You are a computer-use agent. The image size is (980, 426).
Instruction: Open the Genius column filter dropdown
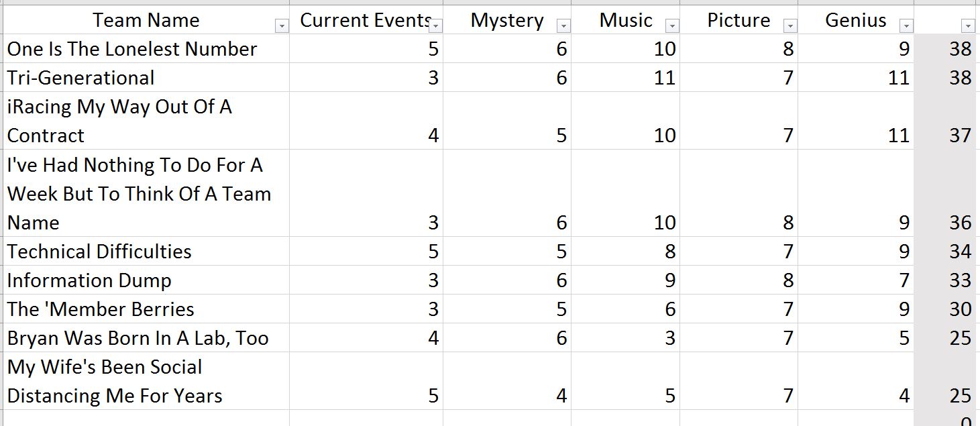tap(906, 26)
